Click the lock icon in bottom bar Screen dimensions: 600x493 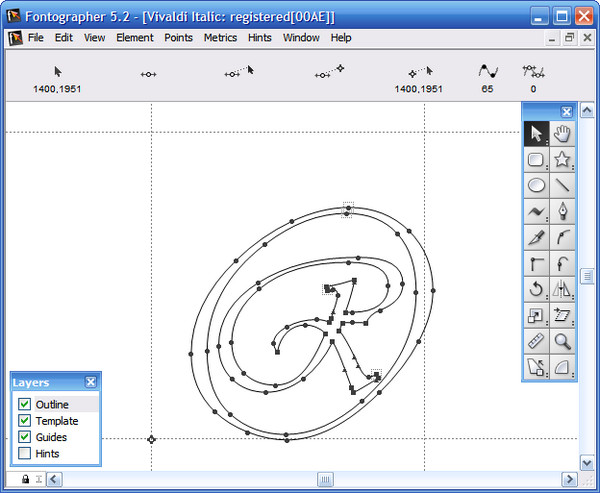click(x=25, y=480)
